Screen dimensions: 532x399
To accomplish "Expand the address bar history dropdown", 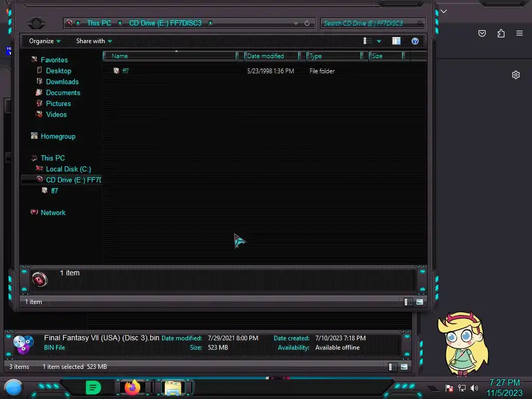I will coord(296,23).
